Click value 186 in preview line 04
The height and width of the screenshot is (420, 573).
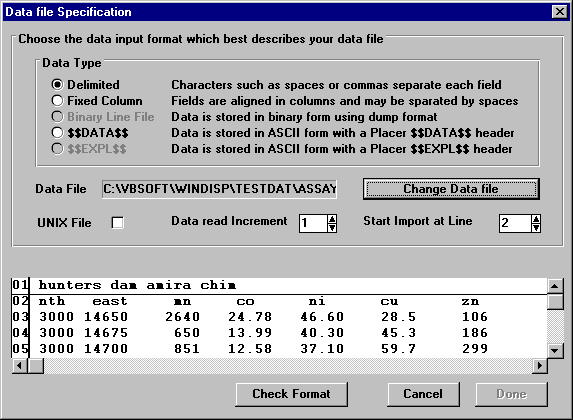click(x=475, y=333)
